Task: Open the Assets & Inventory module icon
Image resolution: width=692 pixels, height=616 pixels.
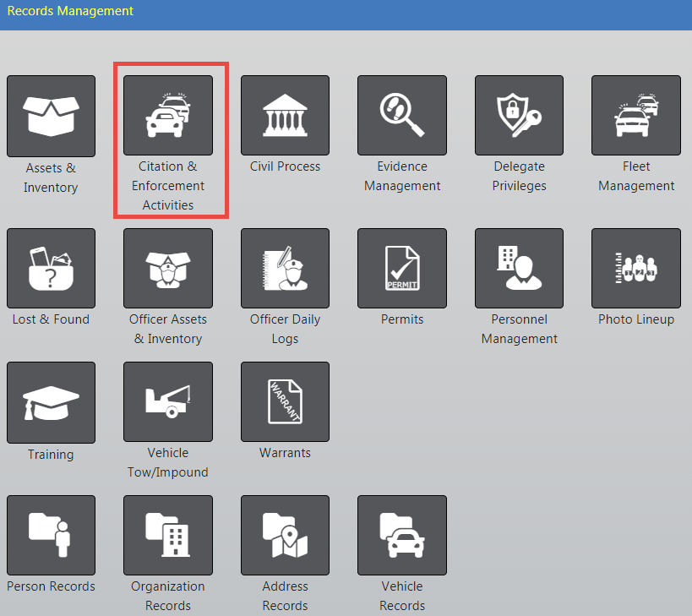Action: [x=51, y=116]
